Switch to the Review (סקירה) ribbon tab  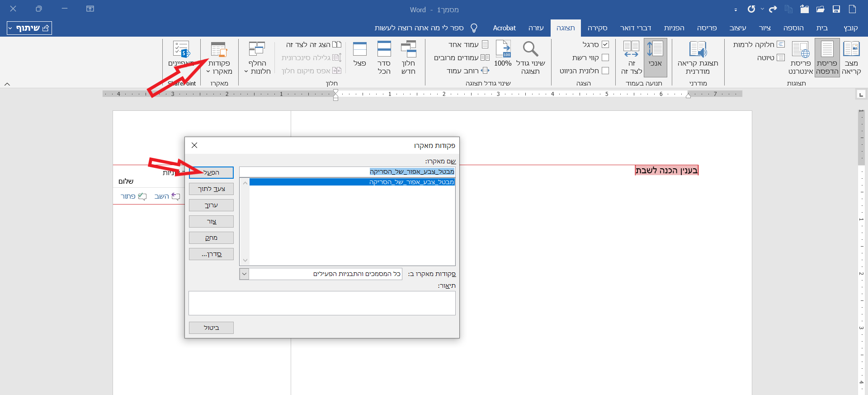pyautogui.click(x=597, y=28)
